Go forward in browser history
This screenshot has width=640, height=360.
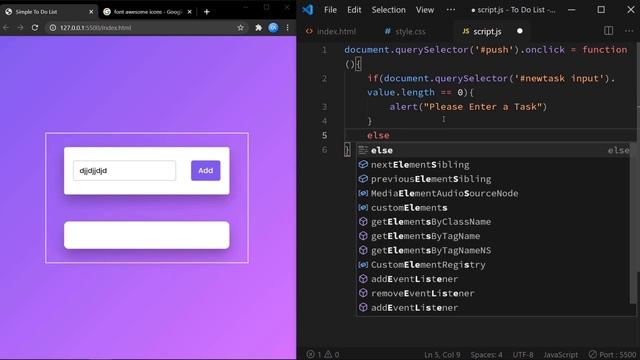(x=20, y=27)
